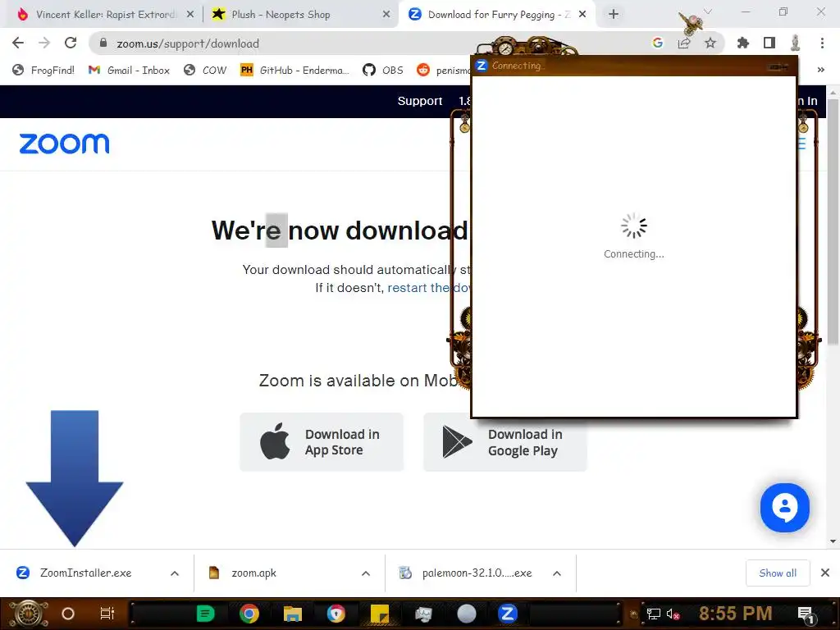Click the network tray icon
The image size is (840, 630).
pos(653,614)
